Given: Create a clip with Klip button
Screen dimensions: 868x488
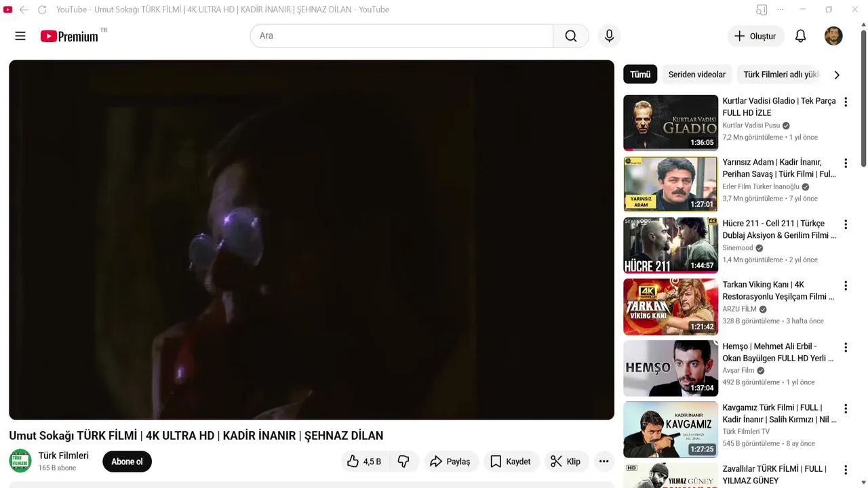Looking at the screenshot, I should 566,462.
